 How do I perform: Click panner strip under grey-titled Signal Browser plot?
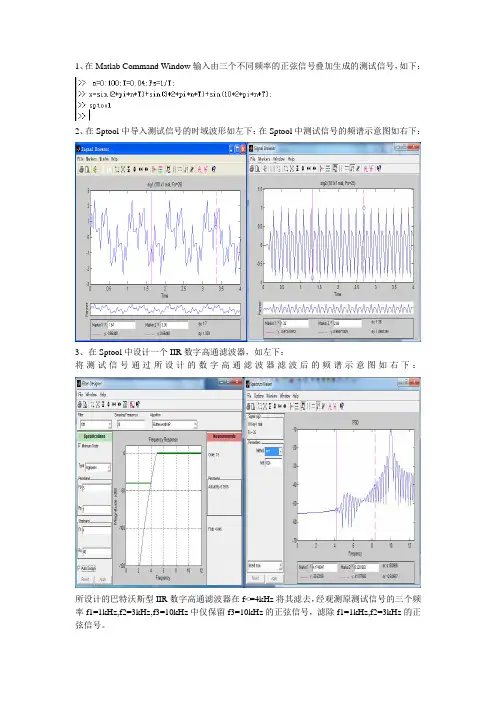[x=338, y=308]
